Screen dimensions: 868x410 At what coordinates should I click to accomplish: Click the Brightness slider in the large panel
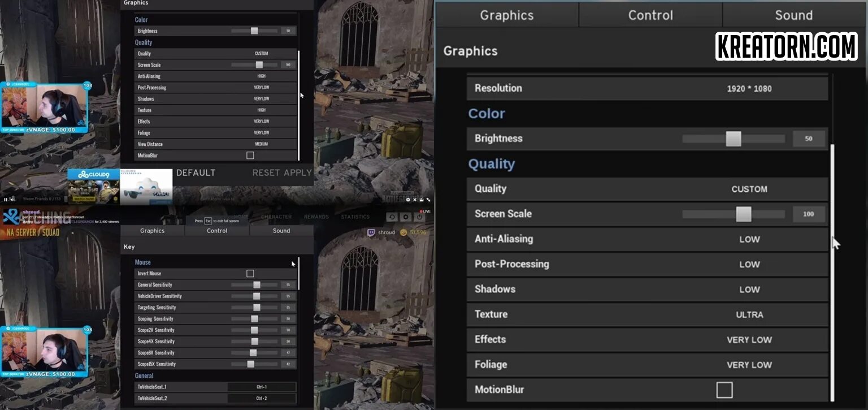(x=734, y=139)
